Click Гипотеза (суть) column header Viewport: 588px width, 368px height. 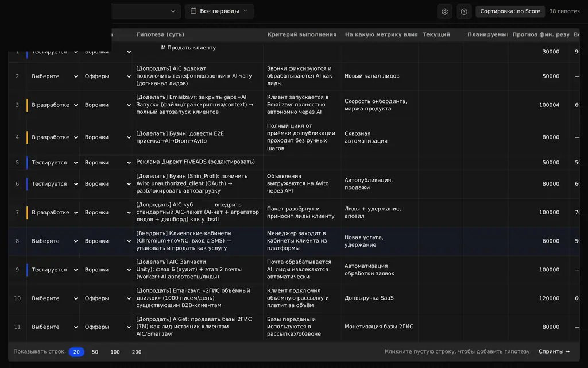point(160,34)
